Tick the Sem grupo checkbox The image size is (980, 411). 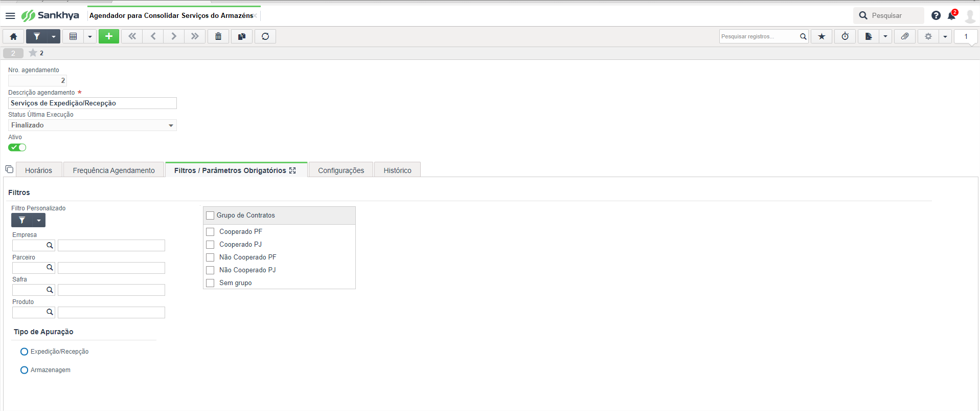(x=210, y=283)
